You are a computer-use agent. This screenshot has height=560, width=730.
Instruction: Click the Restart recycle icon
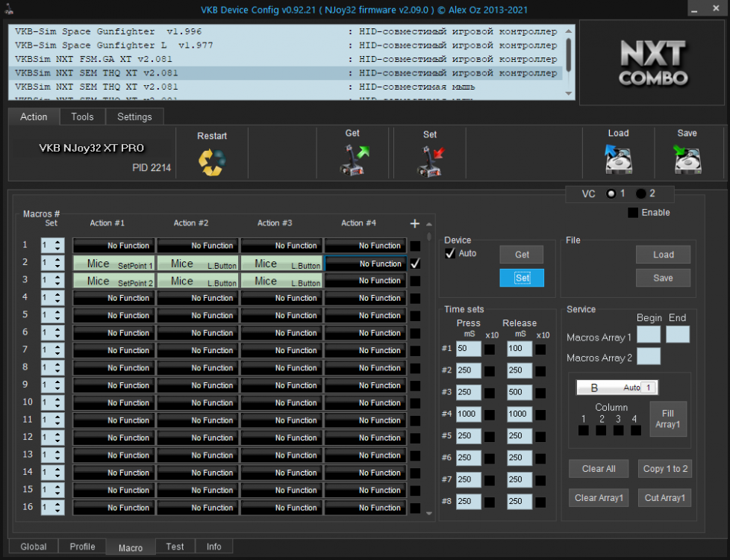[x=212, y=161]
